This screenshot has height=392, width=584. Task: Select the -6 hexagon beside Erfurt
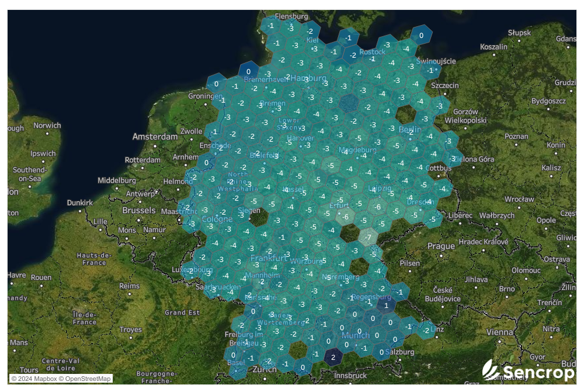(346, 216)
